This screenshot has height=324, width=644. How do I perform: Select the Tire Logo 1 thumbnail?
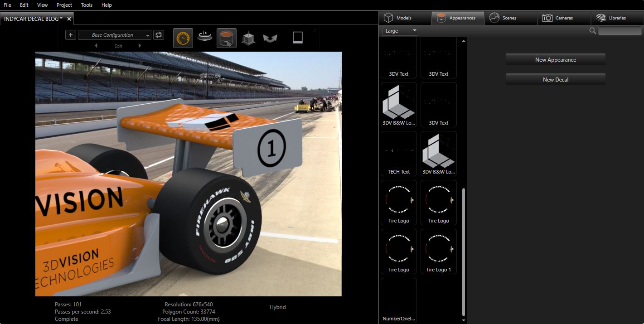click(438, 251)
